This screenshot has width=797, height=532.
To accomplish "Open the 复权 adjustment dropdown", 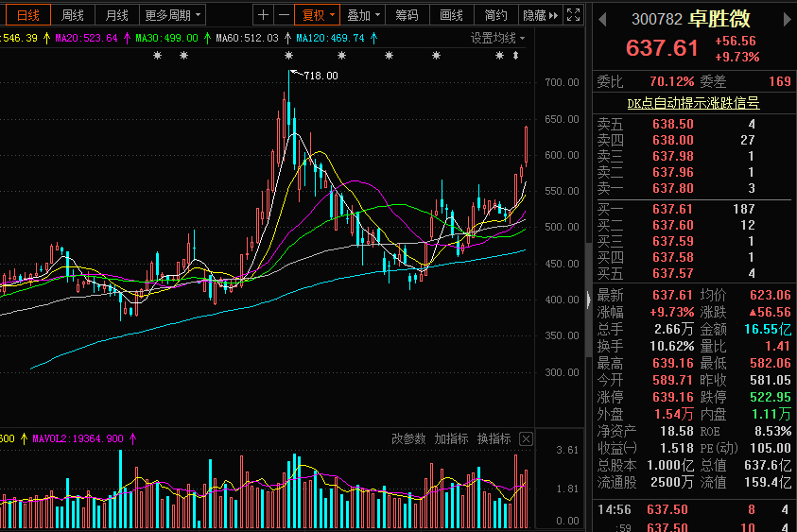I will pos(317,15).
